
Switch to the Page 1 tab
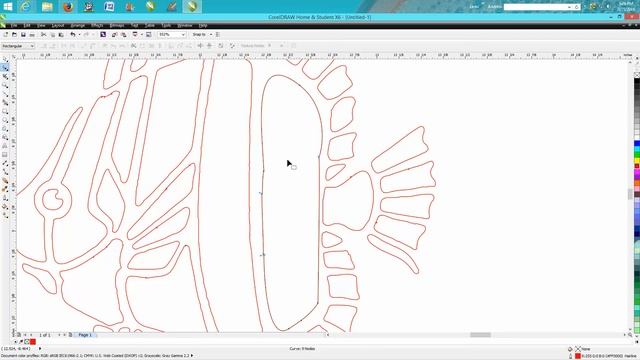click(x=85, y=335)
